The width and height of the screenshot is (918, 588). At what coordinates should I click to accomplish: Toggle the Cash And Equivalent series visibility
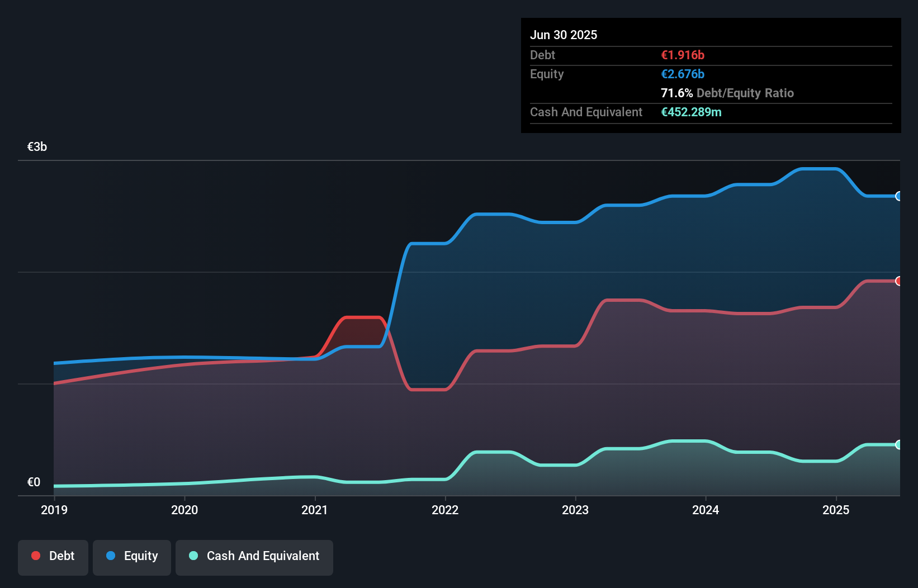tap(254, 557)
